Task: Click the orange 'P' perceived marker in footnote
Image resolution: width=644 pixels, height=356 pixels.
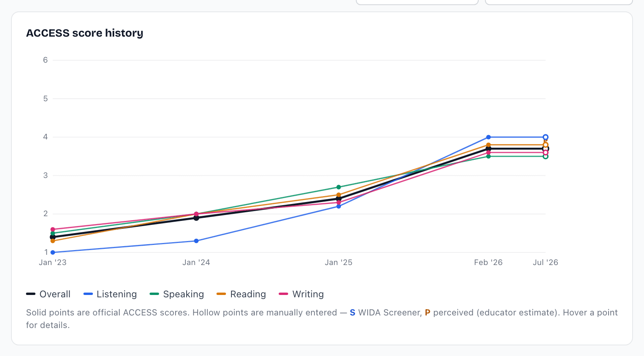Action: pos(427,313)
